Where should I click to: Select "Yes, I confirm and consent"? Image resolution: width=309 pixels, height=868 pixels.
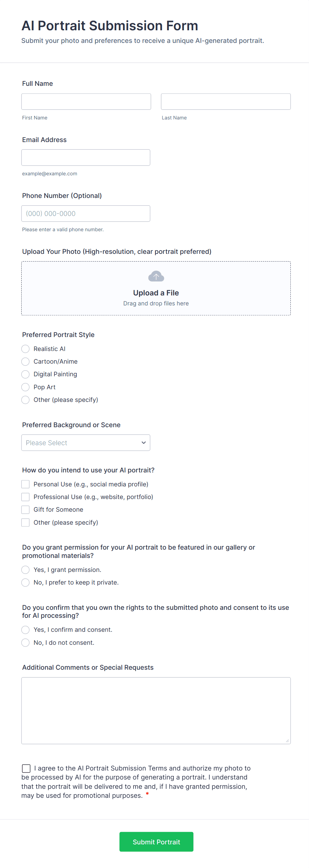point(26,630)
